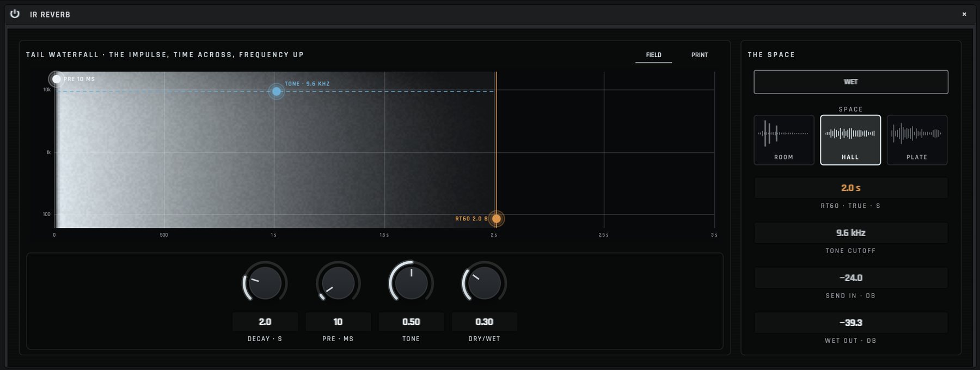
Task: Click the orange RT60 2.0 S handle
Action: pos(496,219)
